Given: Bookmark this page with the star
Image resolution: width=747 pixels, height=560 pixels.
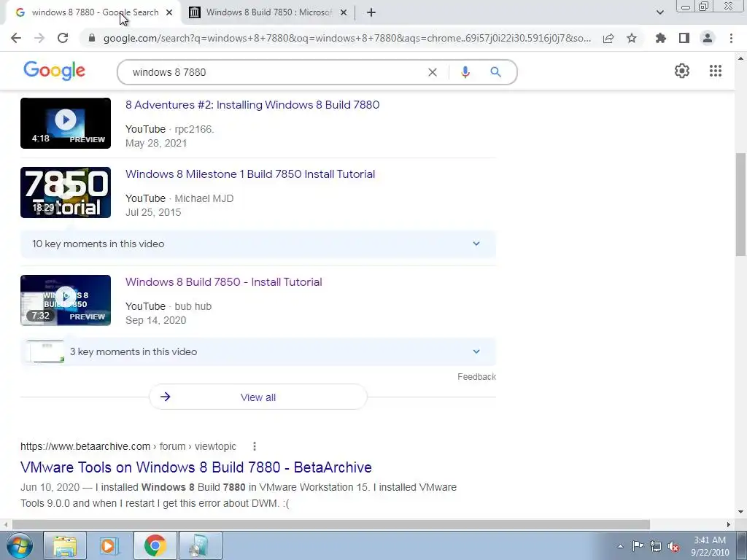Looking at the screenshot, I should click(632, 38).
